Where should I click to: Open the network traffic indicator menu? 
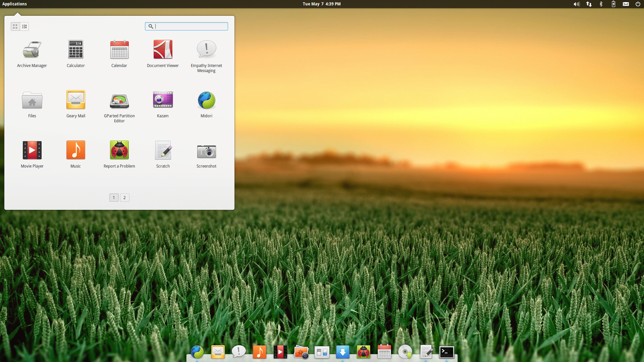(x=588, y=4)
